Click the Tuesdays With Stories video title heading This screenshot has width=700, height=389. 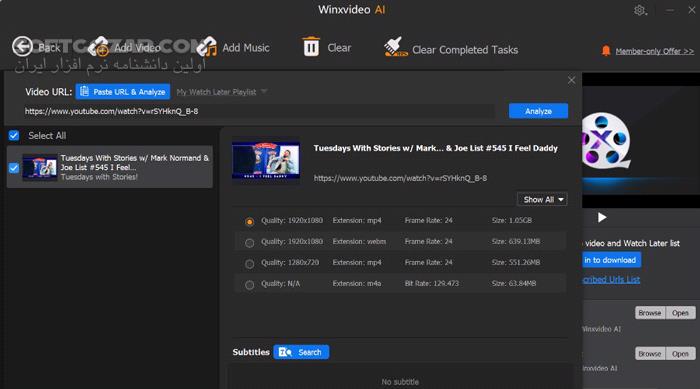(436, 148)
